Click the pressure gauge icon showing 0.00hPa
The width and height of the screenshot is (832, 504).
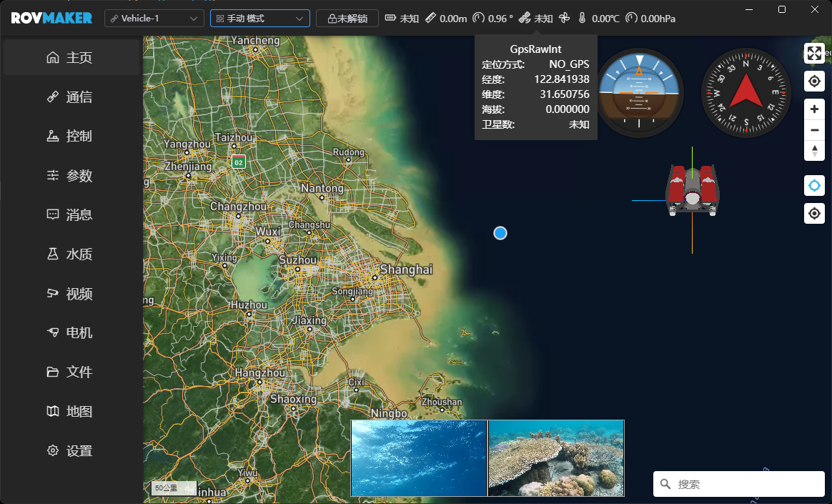click(x=631, y=19)
